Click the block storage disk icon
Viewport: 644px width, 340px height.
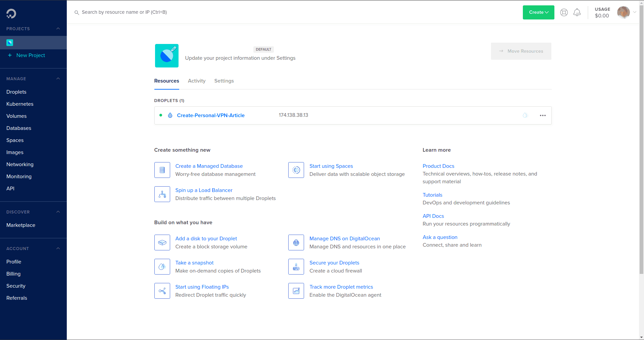click(162, 243)
